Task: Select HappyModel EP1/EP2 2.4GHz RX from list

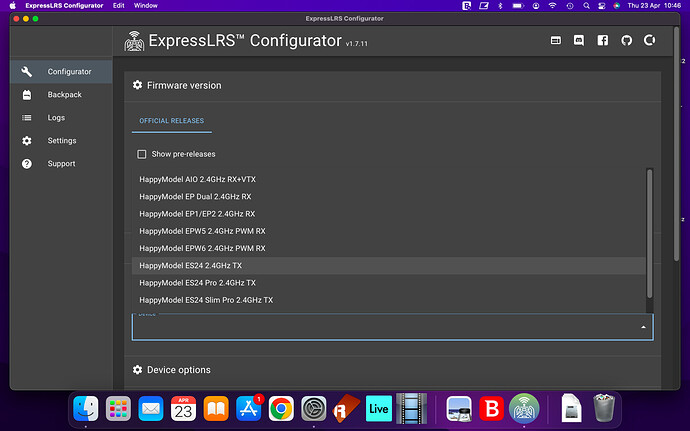Action: pyautogui.click(x=197, y=214)
